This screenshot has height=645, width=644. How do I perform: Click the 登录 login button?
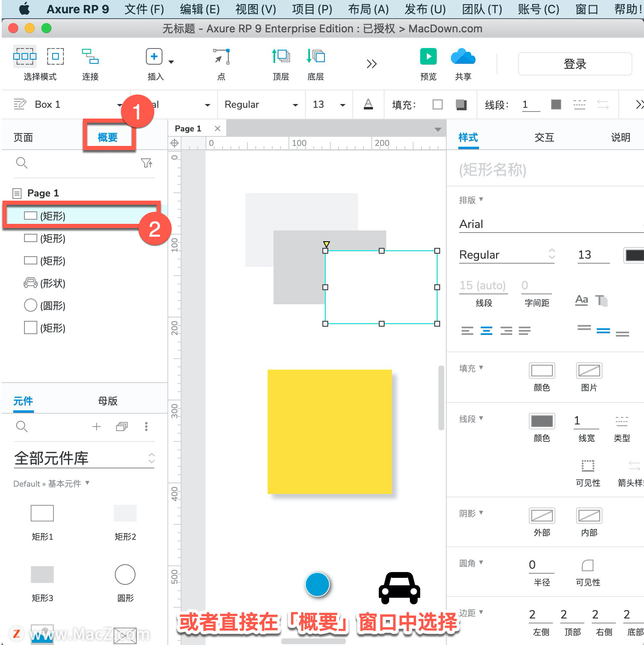tap(575, 64)
